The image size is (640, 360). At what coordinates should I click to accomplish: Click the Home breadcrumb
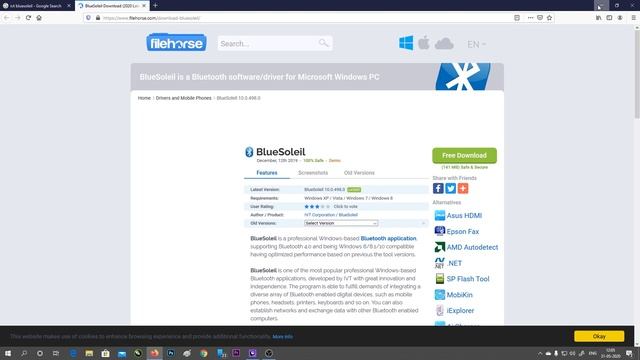tap(144, 98)
